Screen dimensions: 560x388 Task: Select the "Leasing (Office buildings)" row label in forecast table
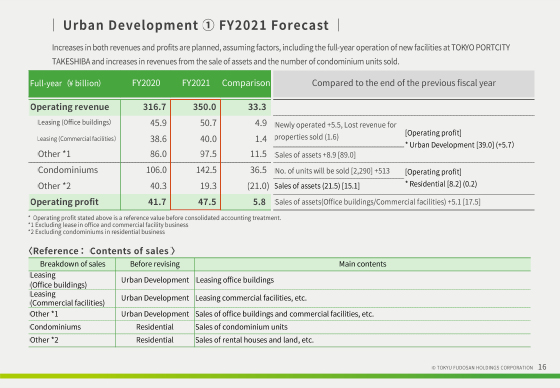pos(74,122)
